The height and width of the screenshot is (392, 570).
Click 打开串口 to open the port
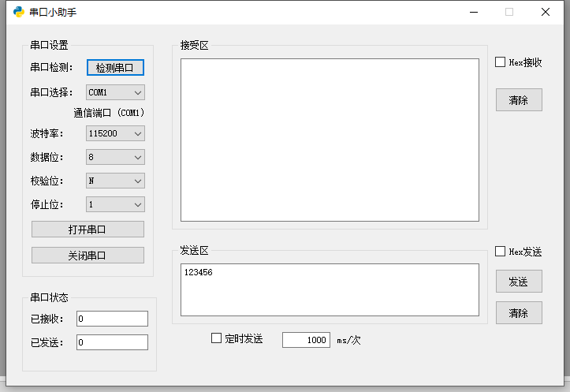88,230
